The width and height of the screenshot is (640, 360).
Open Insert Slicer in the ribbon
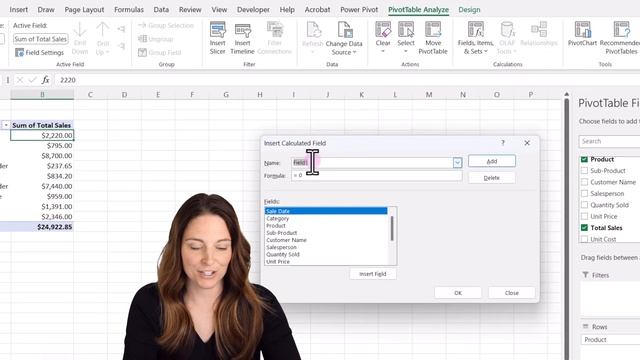coord(217,38)
